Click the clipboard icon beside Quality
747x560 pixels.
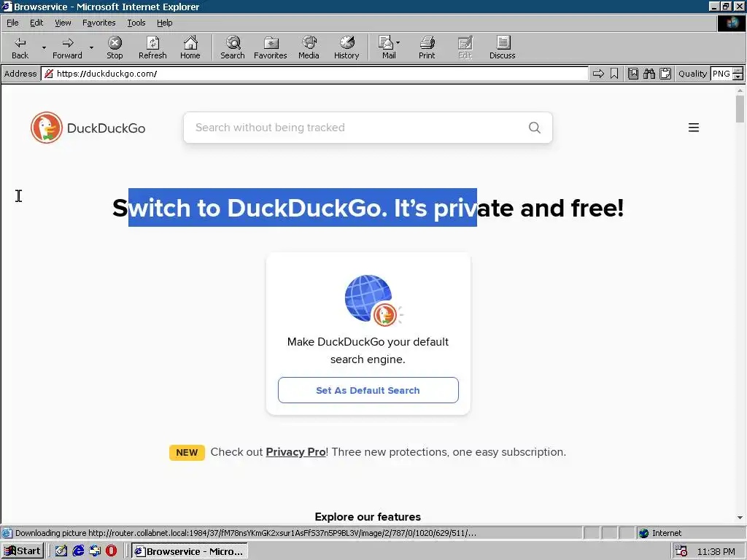[665, 74]
